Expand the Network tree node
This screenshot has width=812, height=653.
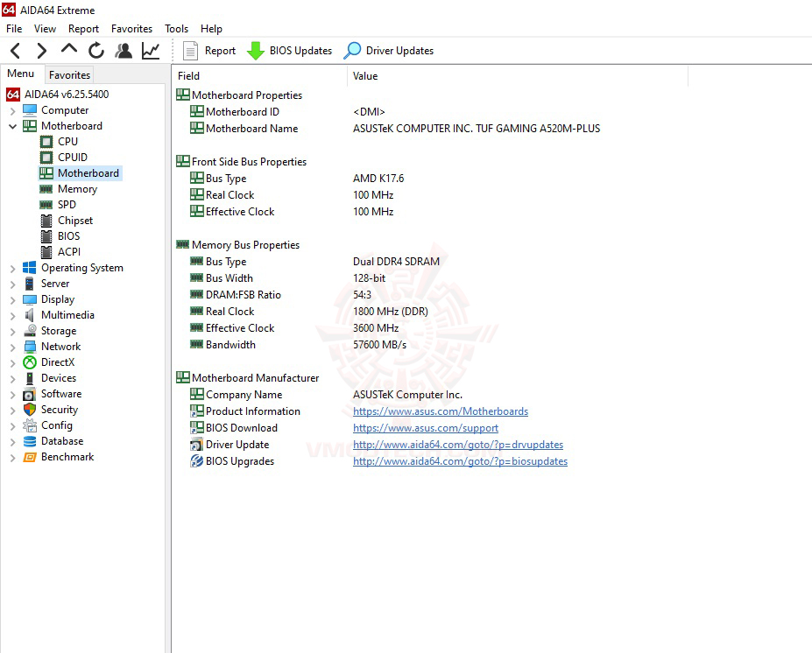[12, 348]
